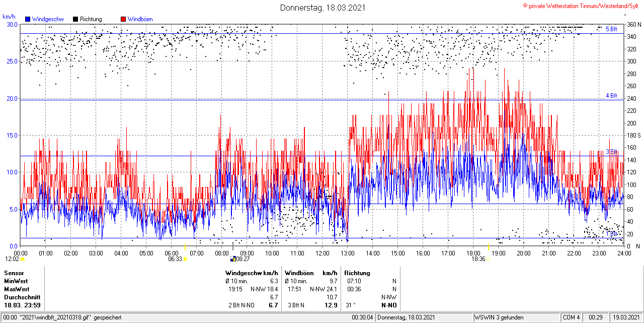Select the Richtung legend label at the top
The width and height of the screenshot is (644, 323).
(91, 19)
